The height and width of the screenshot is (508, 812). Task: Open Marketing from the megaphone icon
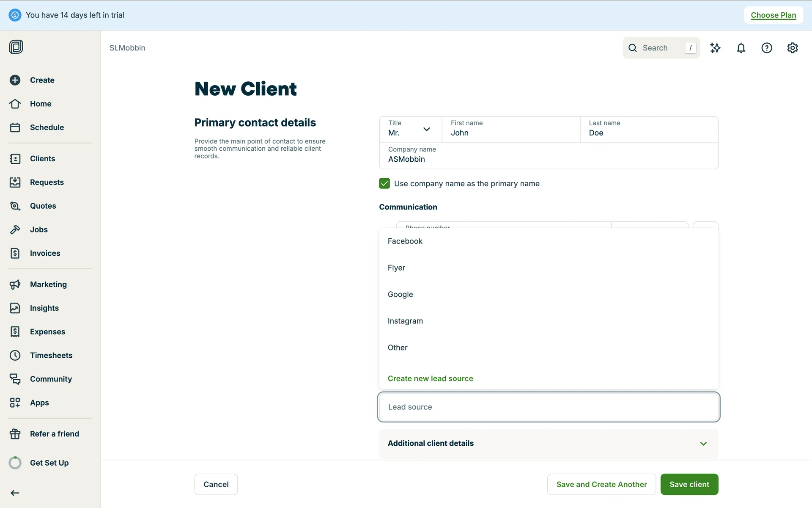pyautogui.click(x=15, y=284)
